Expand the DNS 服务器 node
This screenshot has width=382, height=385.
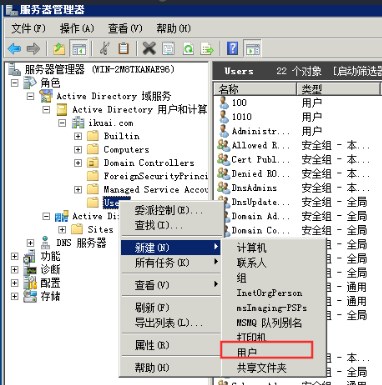30,243
